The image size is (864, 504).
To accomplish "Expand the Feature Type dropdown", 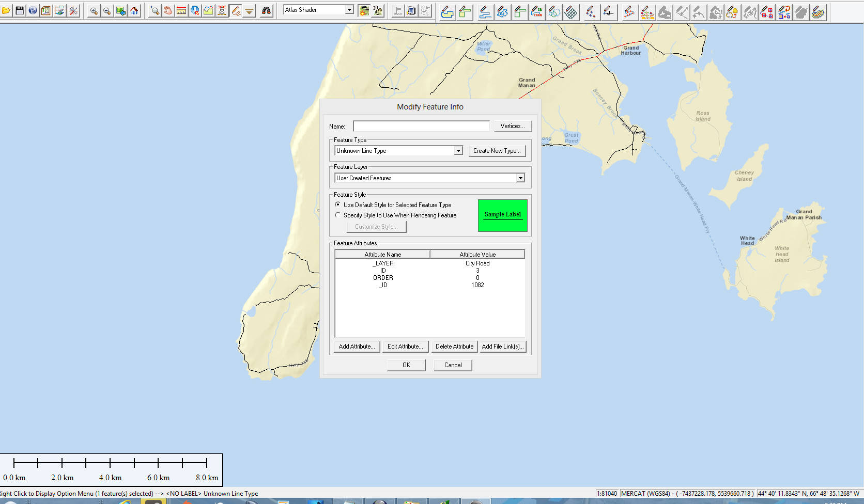I will (458, 151).
